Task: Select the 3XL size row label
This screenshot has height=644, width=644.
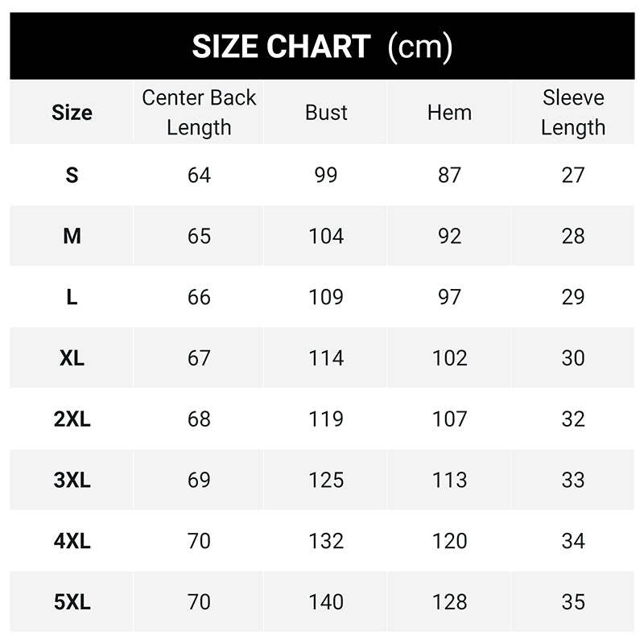Action: tap(72, 481)
